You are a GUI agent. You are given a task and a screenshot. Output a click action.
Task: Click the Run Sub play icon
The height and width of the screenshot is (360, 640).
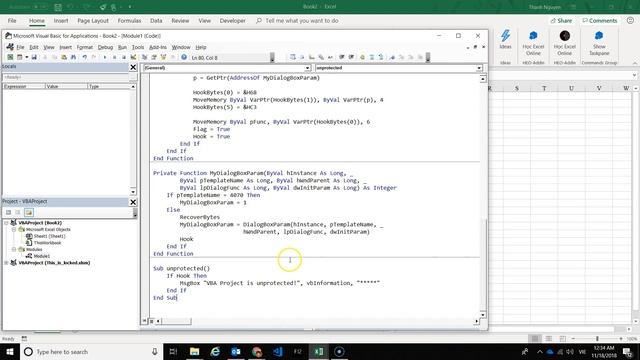click(105, 58)
